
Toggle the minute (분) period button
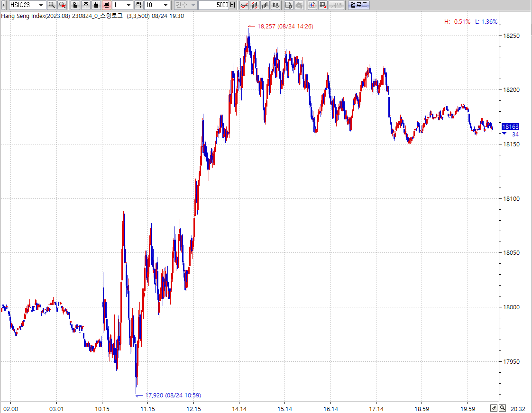pos(107,5)
